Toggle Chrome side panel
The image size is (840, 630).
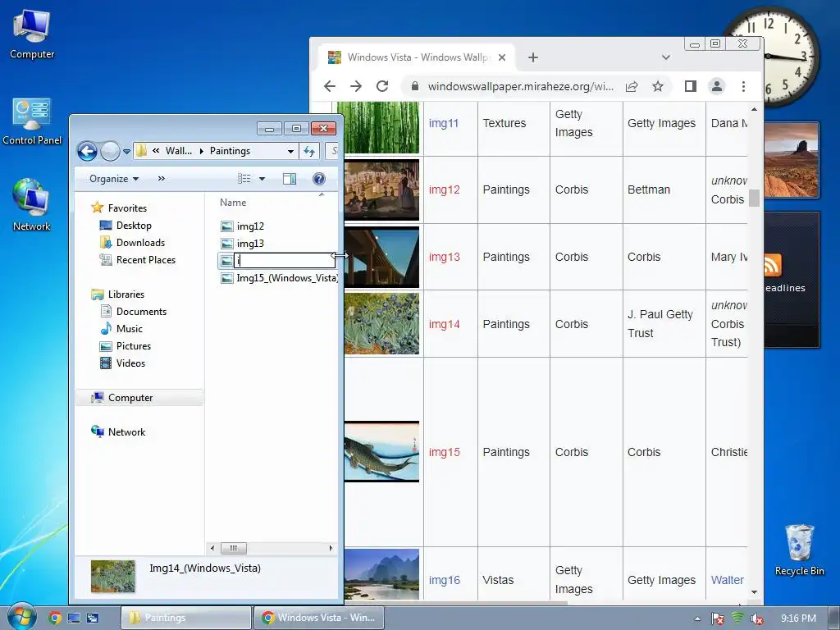pos(691,86)
